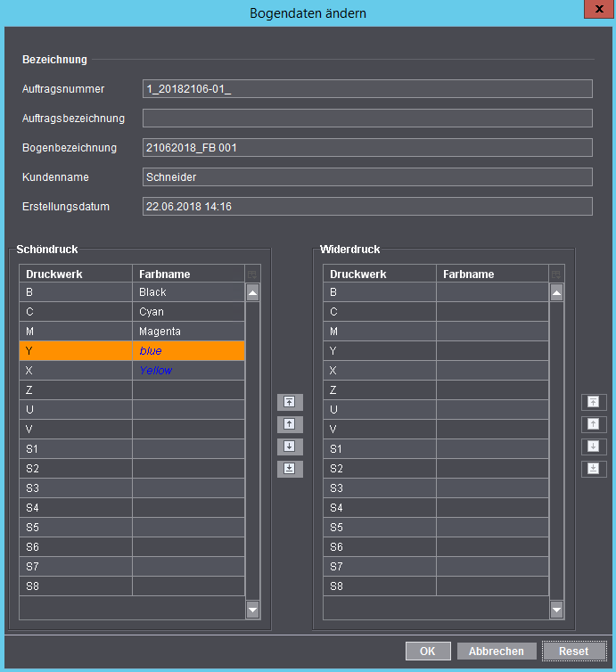Confirm with the OK button
Viewport: 616px width, 672px height.
click(x=428, y=651)
